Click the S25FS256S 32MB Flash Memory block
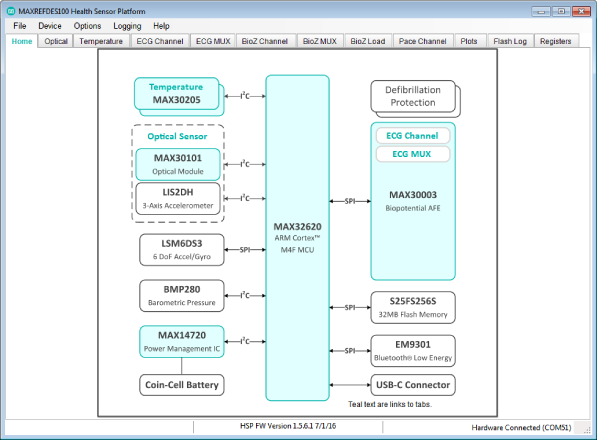 [x=413, y=308]
